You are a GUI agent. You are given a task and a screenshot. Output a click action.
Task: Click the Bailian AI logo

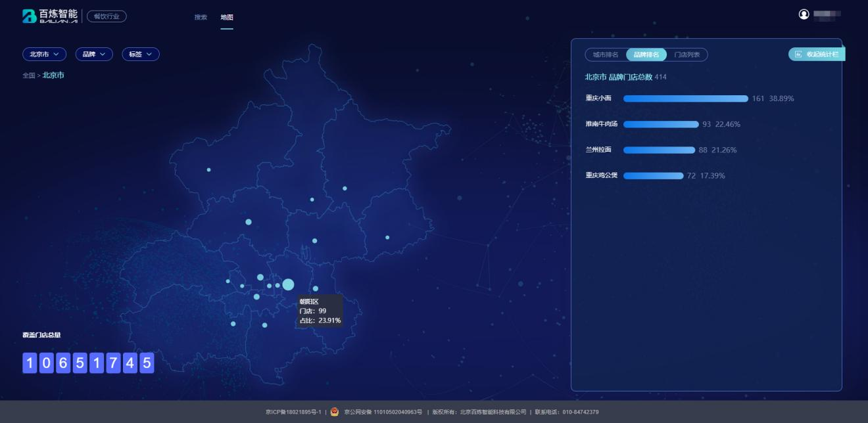point(49,16)
